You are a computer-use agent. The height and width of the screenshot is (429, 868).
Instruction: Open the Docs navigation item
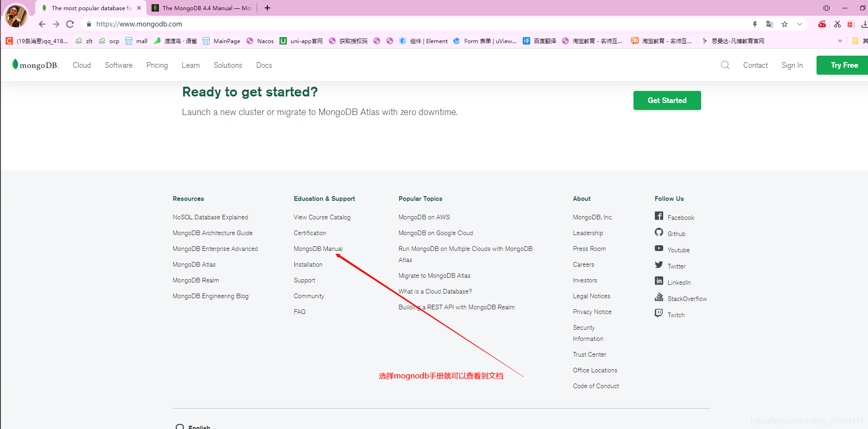(264, 65)
